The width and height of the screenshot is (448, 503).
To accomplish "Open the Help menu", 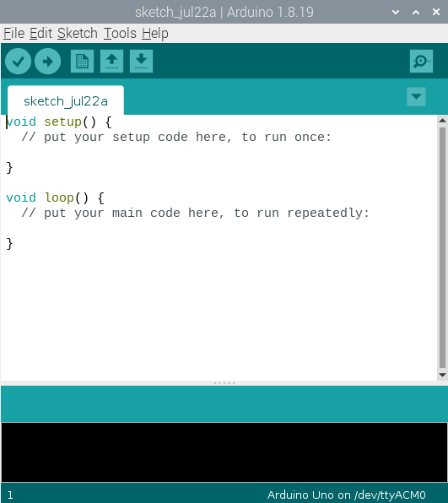I will coord(155,34).
